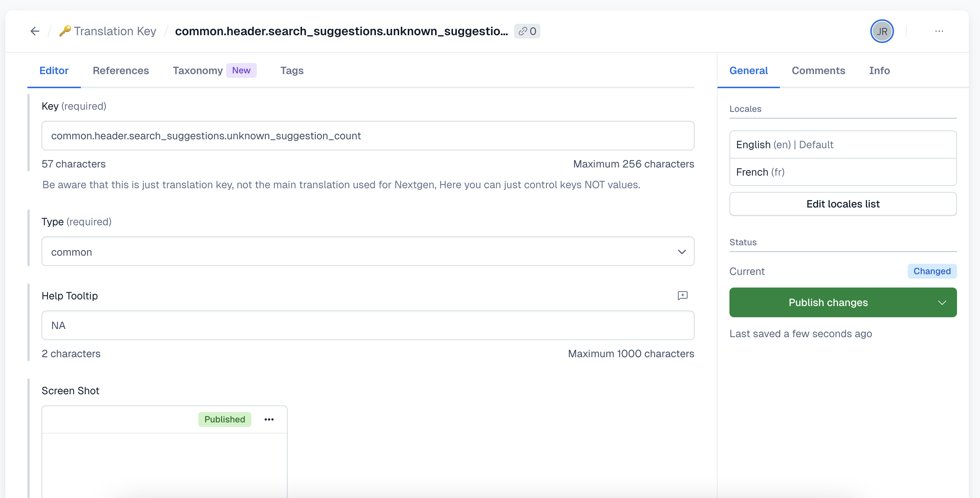This screenshot has height=498, width=980.
Task: Click the Published badge on Screen Shot
Action: 225,419
